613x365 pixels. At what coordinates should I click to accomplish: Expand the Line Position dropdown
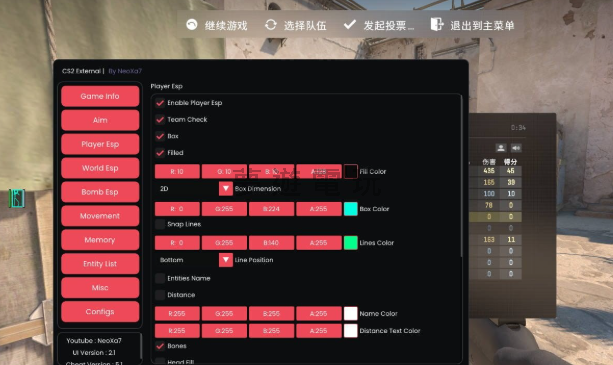click(226, 260)
